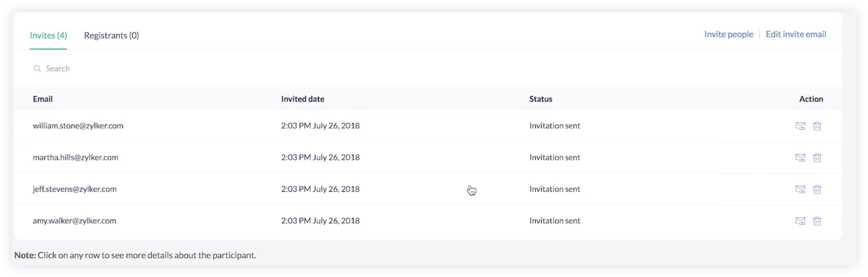
Task: Resend invitation to william.stone@zylker.com
Action: (x=800, y=126)
